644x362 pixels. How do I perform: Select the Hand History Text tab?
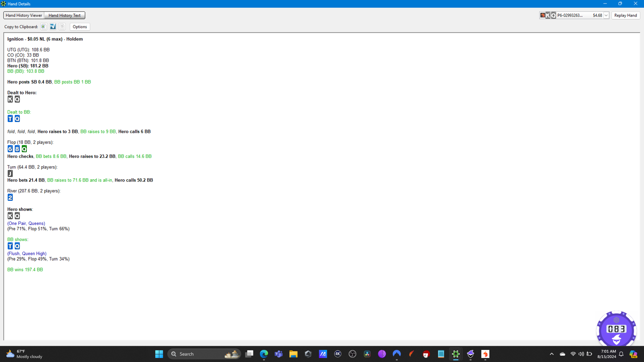[x=64, y=15]
